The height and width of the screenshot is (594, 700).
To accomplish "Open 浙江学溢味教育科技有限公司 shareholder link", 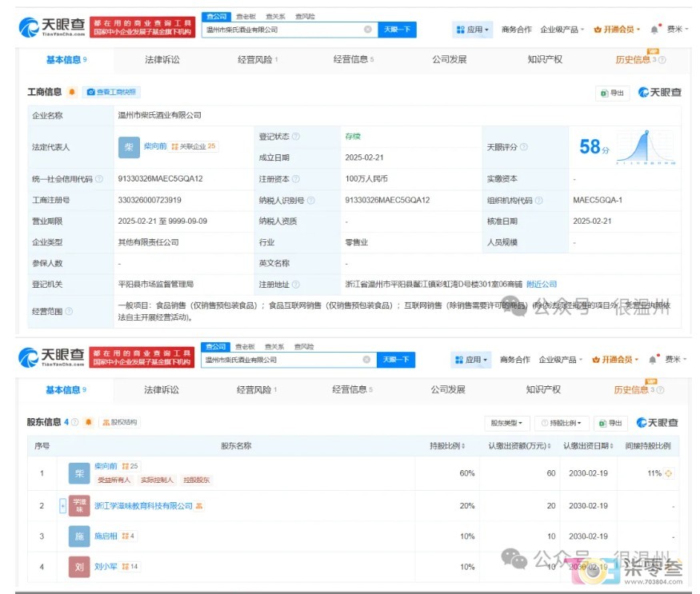I will point(143,506).
